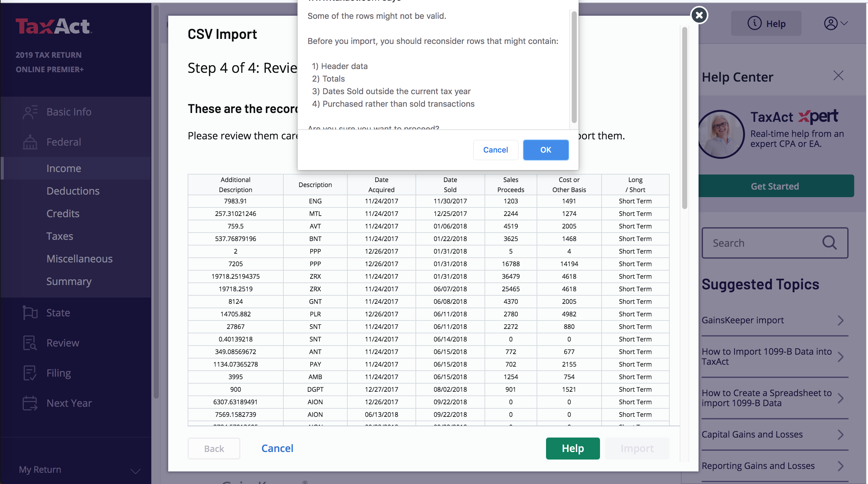Select Income under Federal menu
The image size is (868, 484).
coord(63,168)
